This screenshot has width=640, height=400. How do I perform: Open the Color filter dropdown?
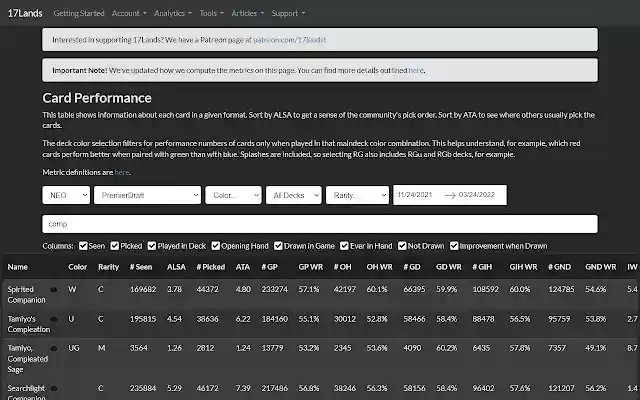pos(233,195)
